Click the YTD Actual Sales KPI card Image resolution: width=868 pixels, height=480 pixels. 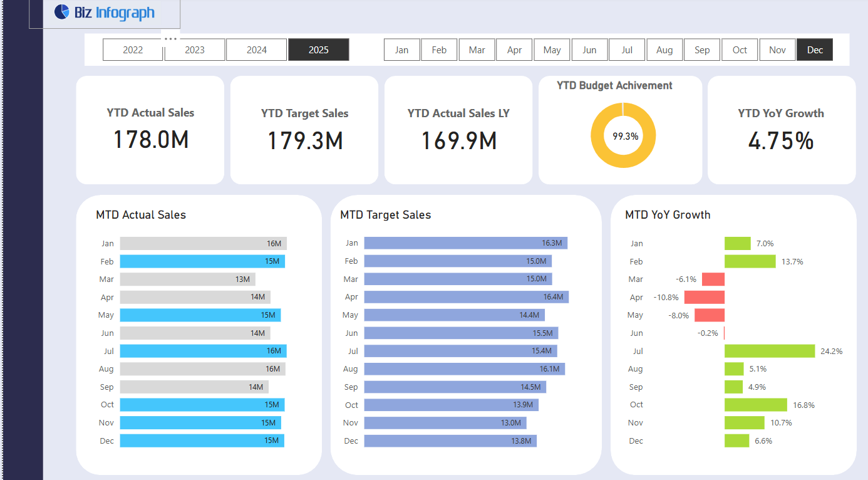point(150,130)
